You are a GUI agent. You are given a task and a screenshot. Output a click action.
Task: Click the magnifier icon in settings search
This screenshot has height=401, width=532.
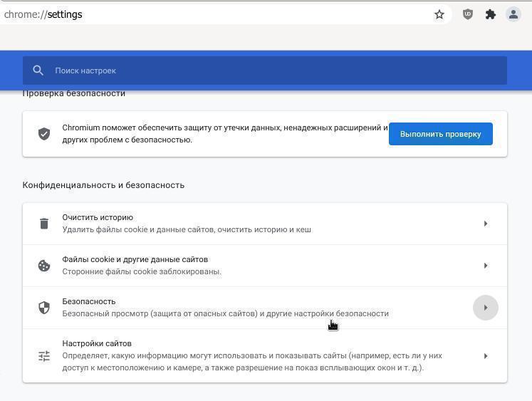(38, 71)
